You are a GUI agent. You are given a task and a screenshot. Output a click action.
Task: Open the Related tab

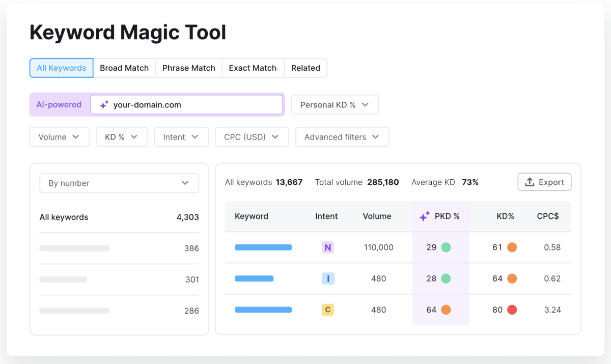coord(305,68)
